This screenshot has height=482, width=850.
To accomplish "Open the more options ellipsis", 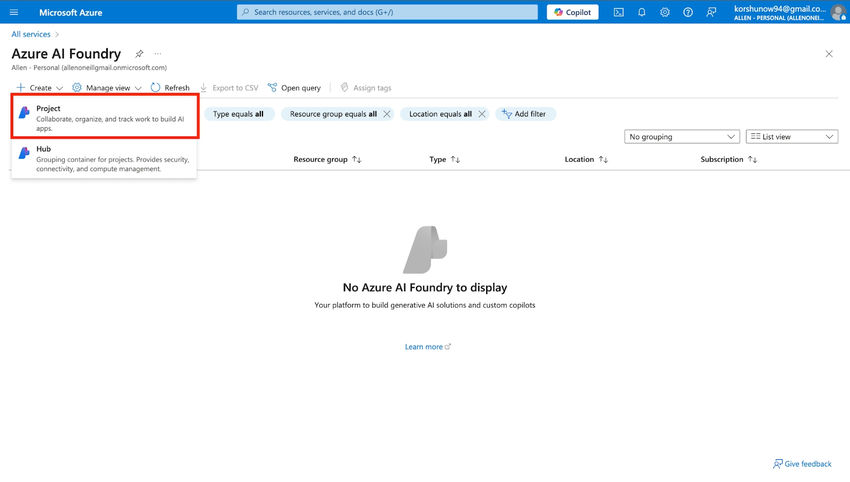I will coord(158,54).
